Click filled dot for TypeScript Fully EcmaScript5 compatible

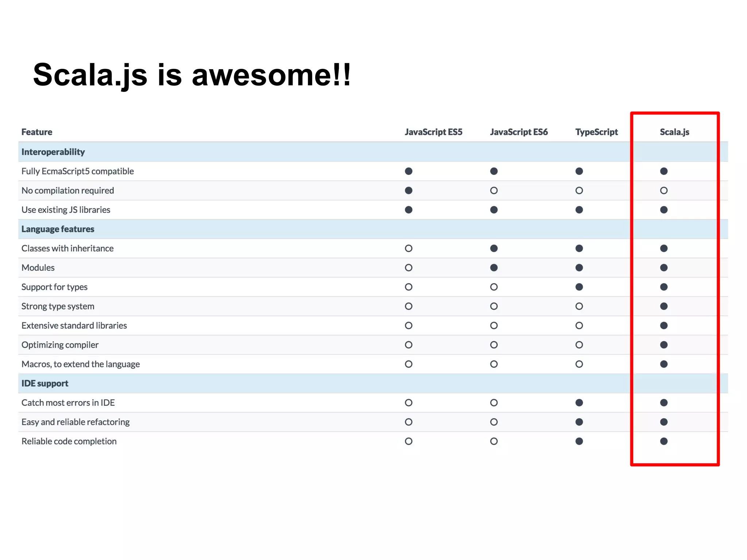pyautogui.click(x=579, y=171)
